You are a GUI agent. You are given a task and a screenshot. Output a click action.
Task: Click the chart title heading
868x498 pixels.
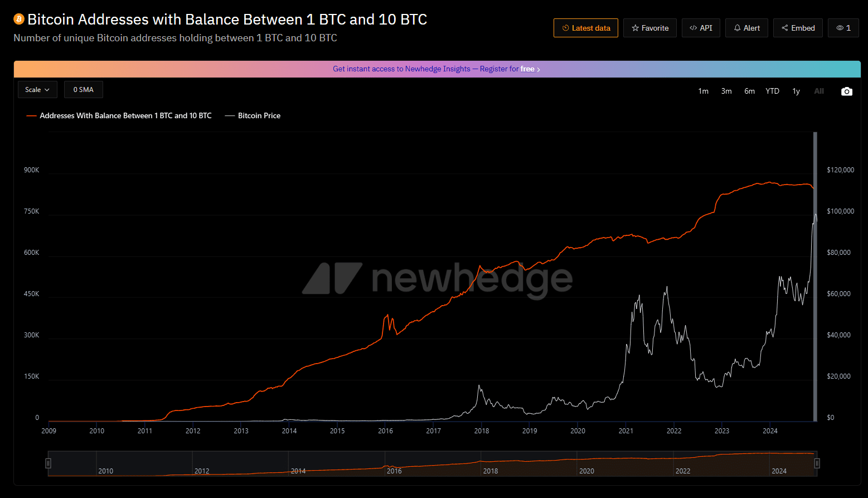pos(227,20)
